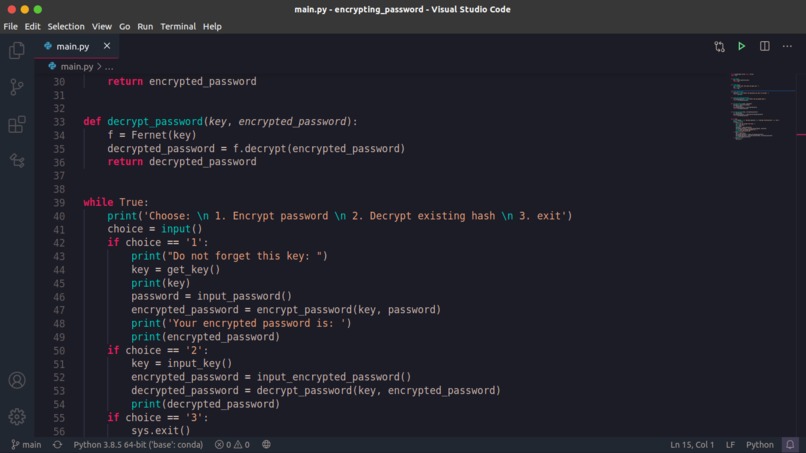Click the minimap code overview

click(763, 107)
